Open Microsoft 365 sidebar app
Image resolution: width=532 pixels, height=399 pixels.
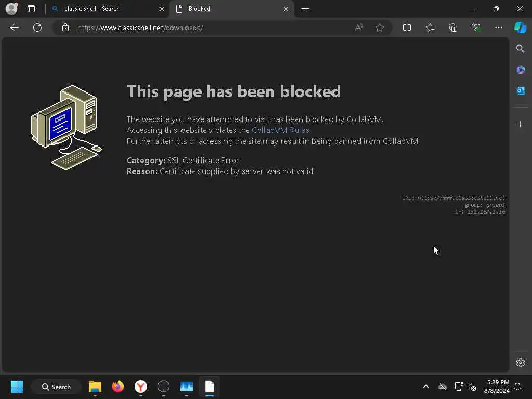click(521, 70)
